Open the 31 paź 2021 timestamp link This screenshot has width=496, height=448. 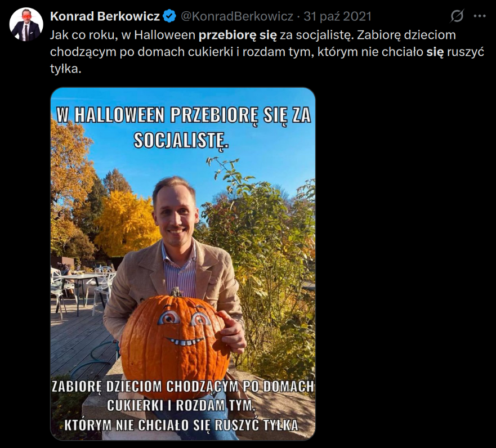coord(338,16)
